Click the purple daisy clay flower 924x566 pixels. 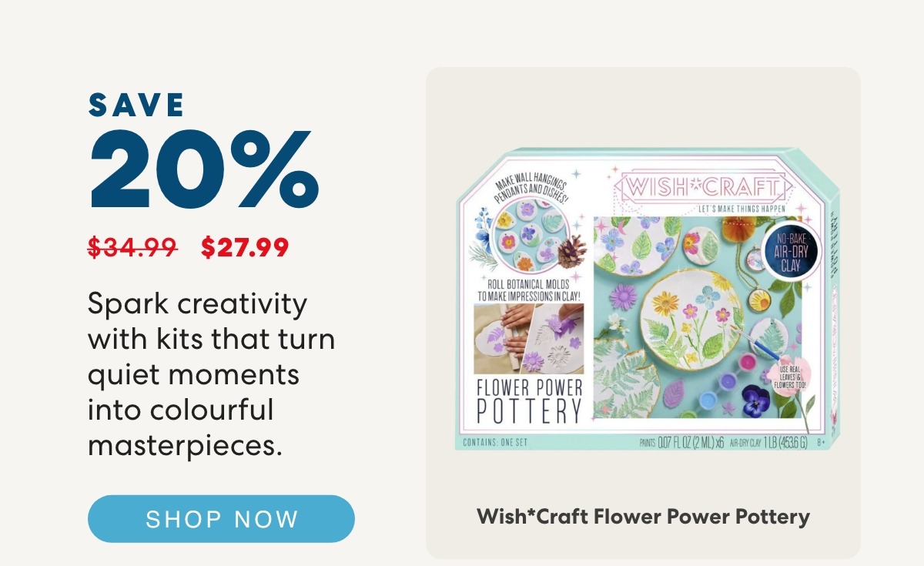(x=623, y=296)
